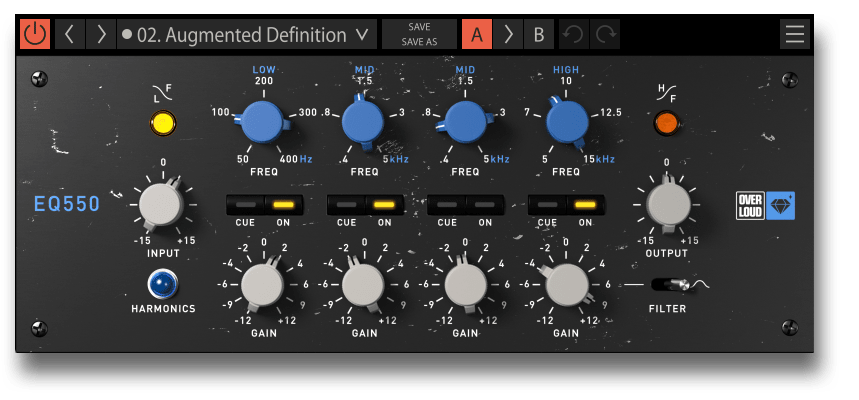Flip the FILTER switch
The image size is (859, 400).
pos(670,284)
